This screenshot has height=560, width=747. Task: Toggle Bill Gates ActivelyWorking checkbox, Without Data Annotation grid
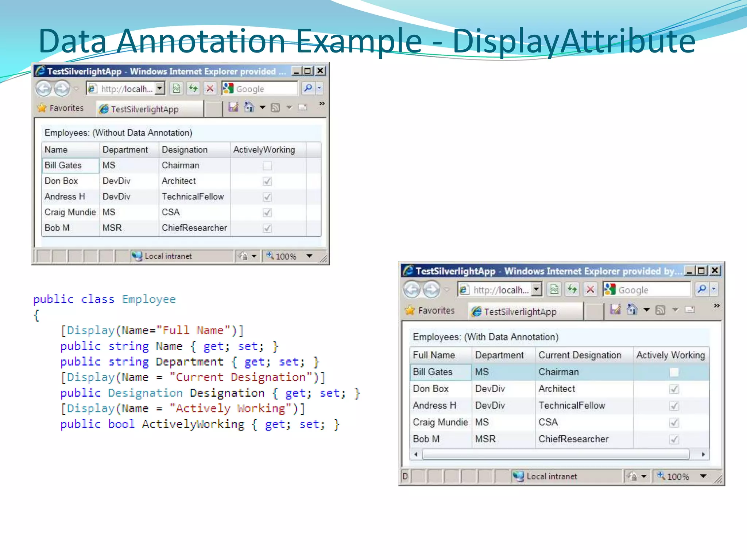267,166
